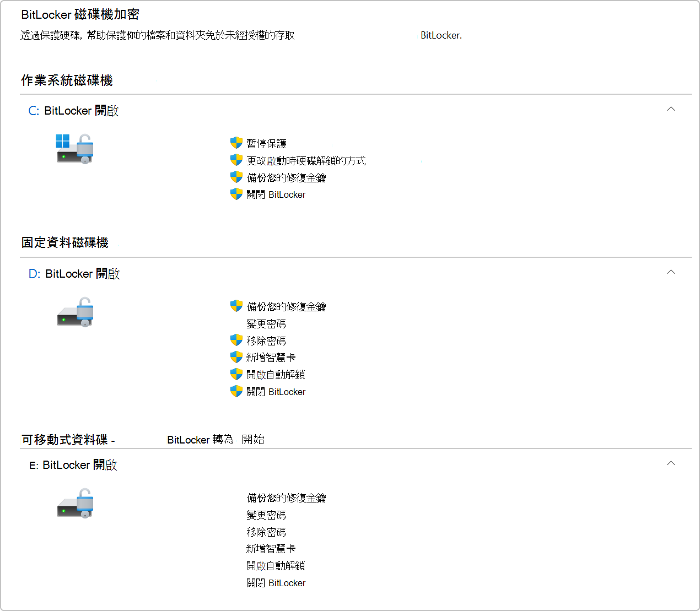Click the C: BitLocker 開啟 header
Screen dimensions: 700x611
tap(74, 111)
